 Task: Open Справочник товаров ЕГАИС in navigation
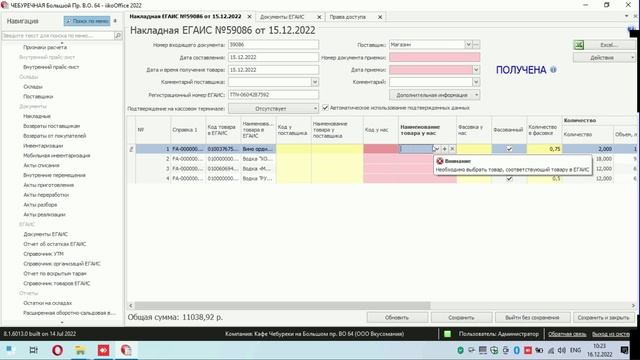pyautogui.click(x=57, y=283)
